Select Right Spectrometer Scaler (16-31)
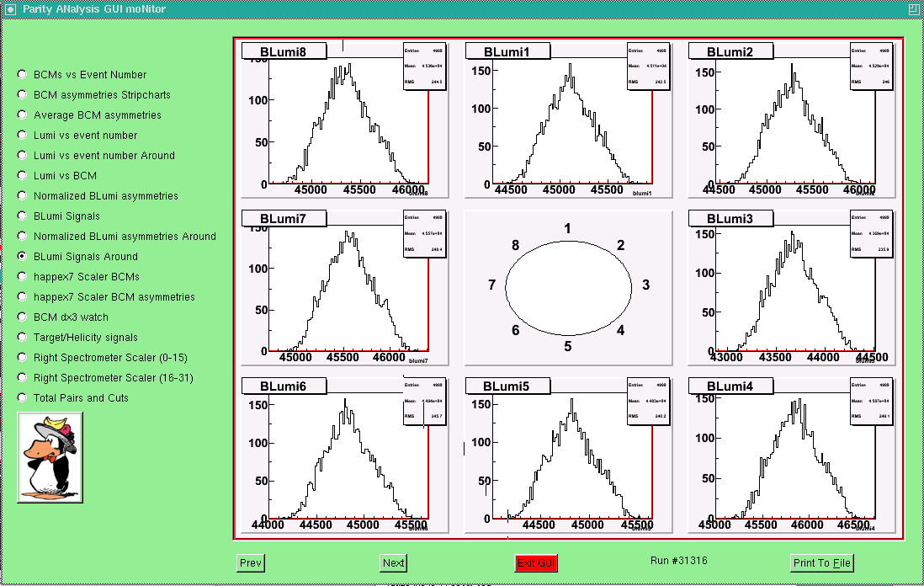 click(x=23, y=377)
